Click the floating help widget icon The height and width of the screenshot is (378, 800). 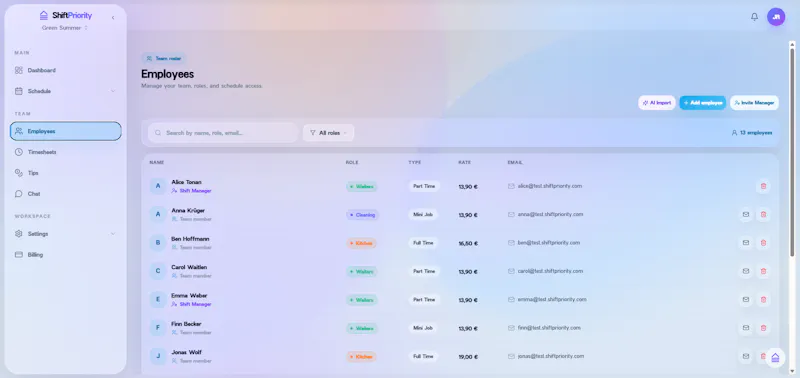click(776, 358)
